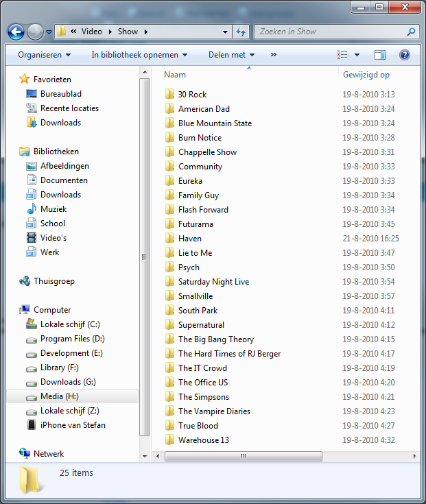Open 'In bibliotheek opnemen' menu
Viewport: 426px width, 504px height.
pyautogui.click(x=139, y=55)
